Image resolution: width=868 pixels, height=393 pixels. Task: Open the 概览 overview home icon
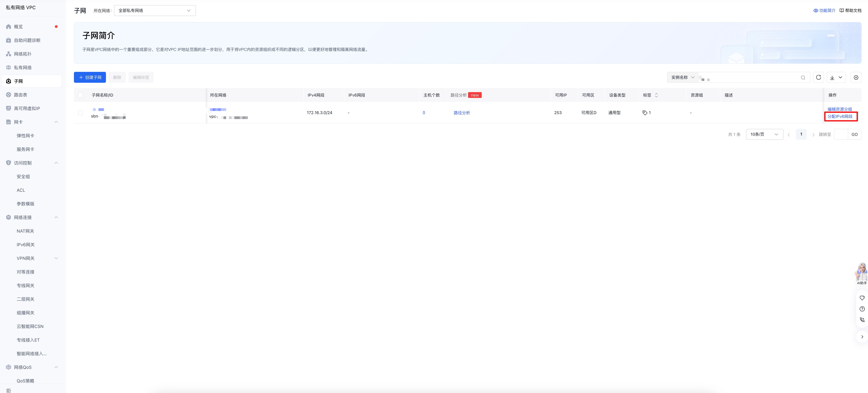coord(8,27)
